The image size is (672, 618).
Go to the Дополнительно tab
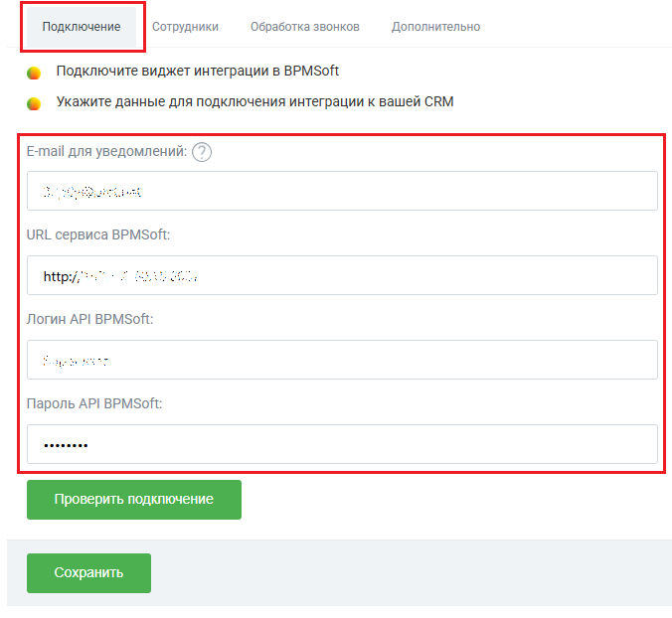click(x=435, y=27)
